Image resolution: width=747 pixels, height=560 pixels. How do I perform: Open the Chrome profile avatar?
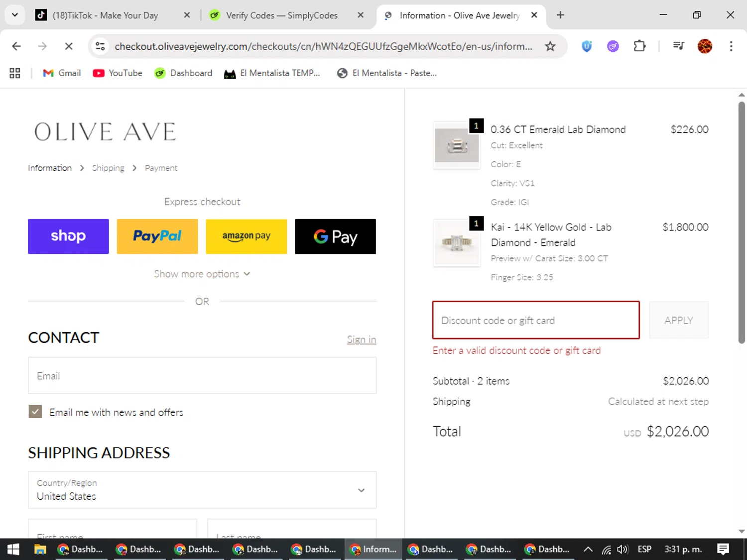[705, 46]
